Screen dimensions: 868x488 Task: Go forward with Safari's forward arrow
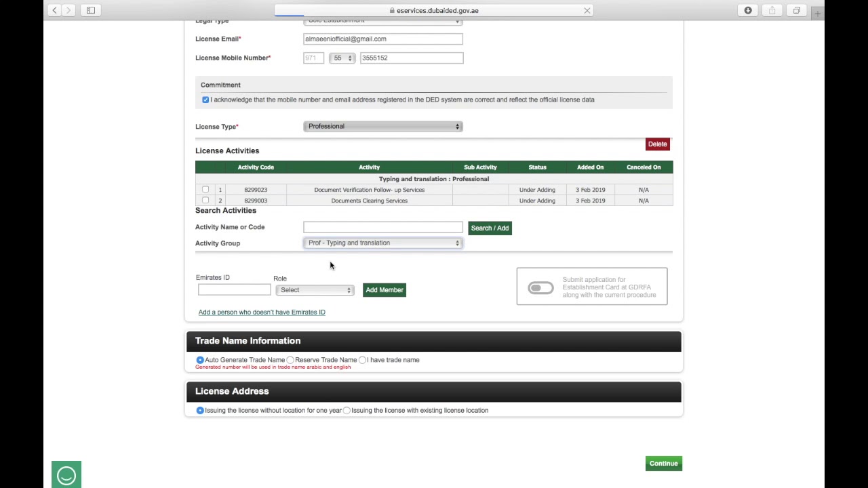pos(68,10)
